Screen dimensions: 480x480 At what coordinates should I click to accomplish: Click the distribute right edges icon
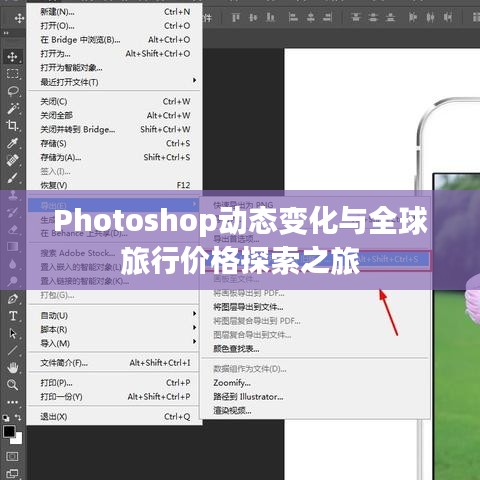click(448, 17)
